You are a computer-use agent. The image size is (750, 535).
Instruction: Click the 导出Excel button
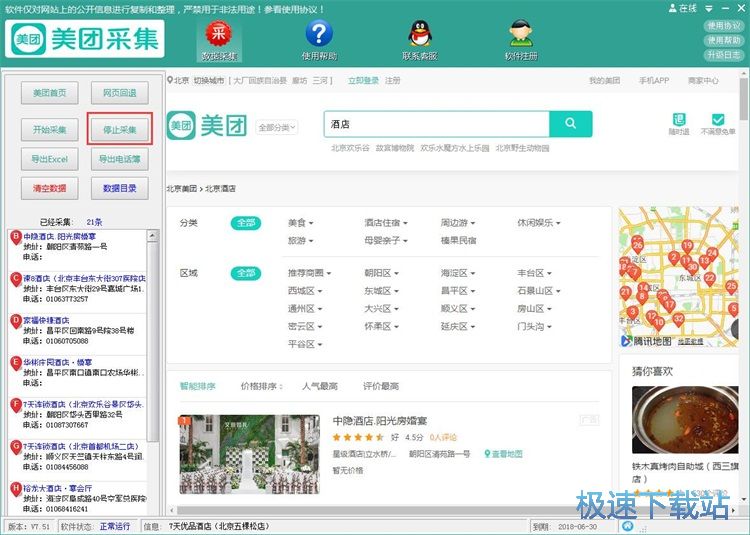click(50, 159)
